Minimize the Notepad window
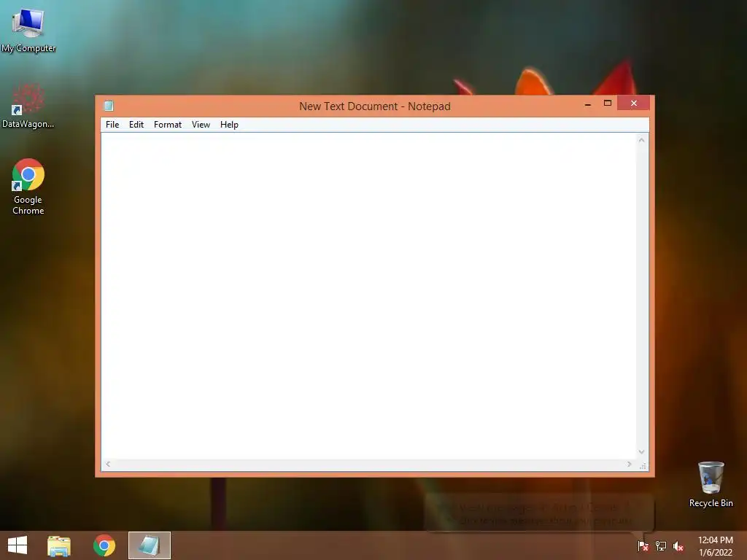This screenshot has width=747, height=560. (588, 104)
